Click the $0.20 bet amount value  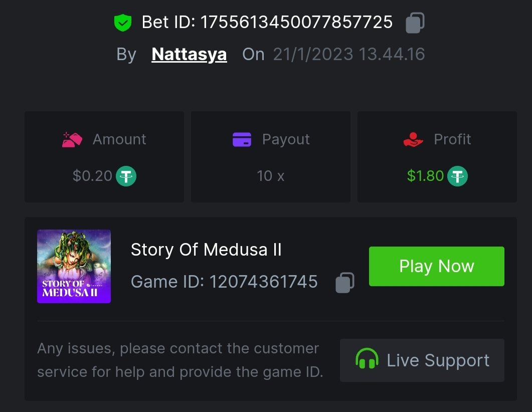pos(92,176)
